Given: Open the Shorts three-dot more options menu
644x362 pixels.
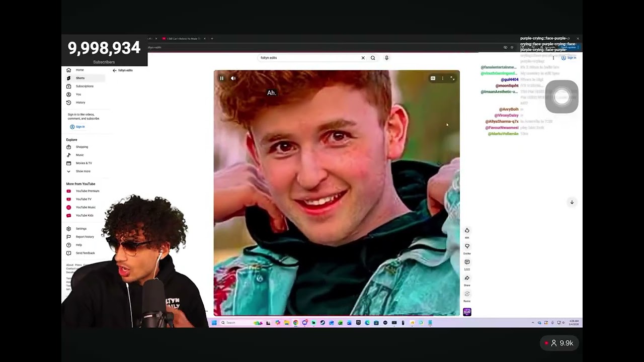Looking at the screenshot, I should click(x=443, y=78).
